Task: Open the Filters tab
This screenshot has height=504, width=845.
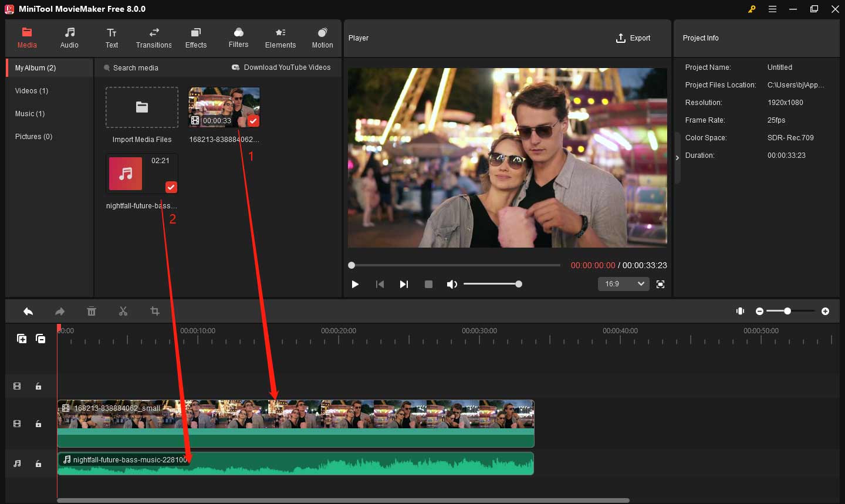Action: point(238,38)
